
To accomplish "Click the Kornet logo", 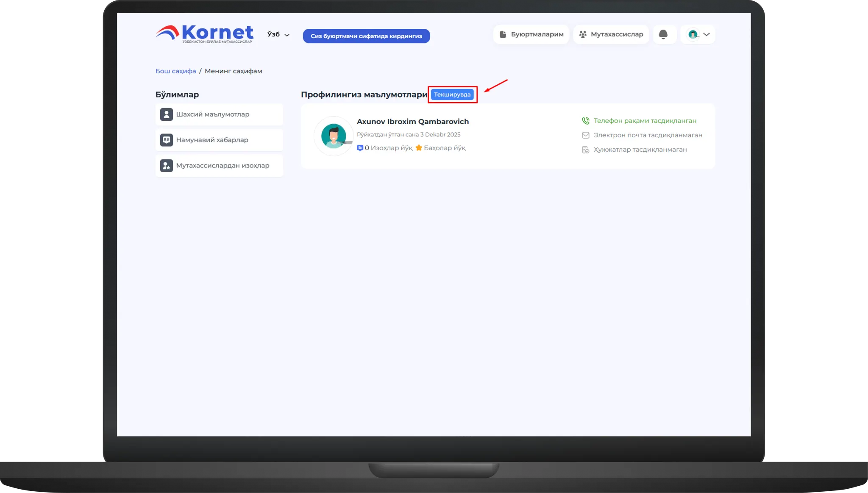I will [x=205, y=33].
